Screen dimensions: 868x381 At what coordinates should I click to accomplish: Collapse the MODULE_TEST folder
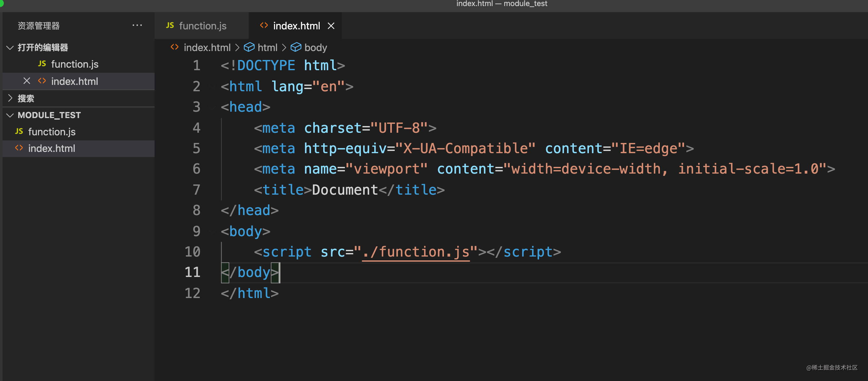pyautogui.click(x=10, y=115)
